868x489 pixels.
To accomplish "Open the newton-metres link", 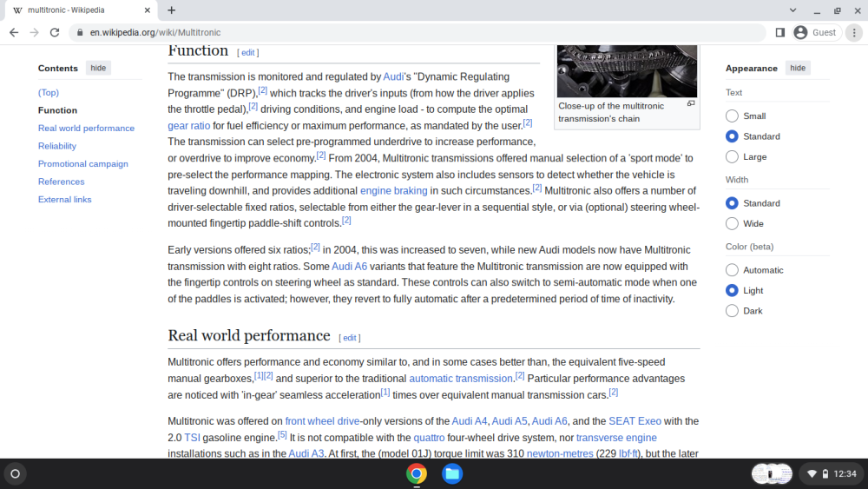I will click(560, 453).
